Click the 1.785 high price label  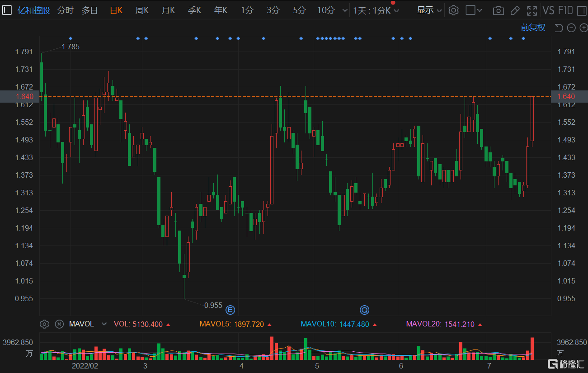coord(71,47)
